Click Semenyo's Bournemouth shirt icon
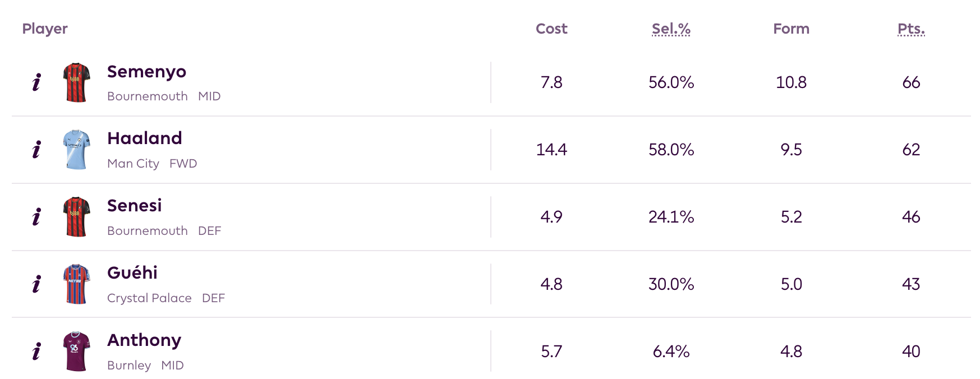The image size is (980, 379). pos(77,82)
